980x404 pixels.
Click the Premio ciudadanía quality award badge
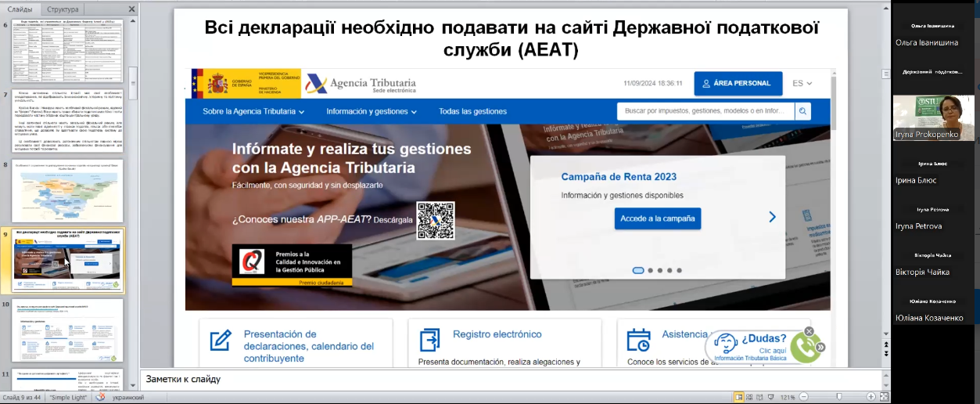pyautogui.click(x=292, y=265)
